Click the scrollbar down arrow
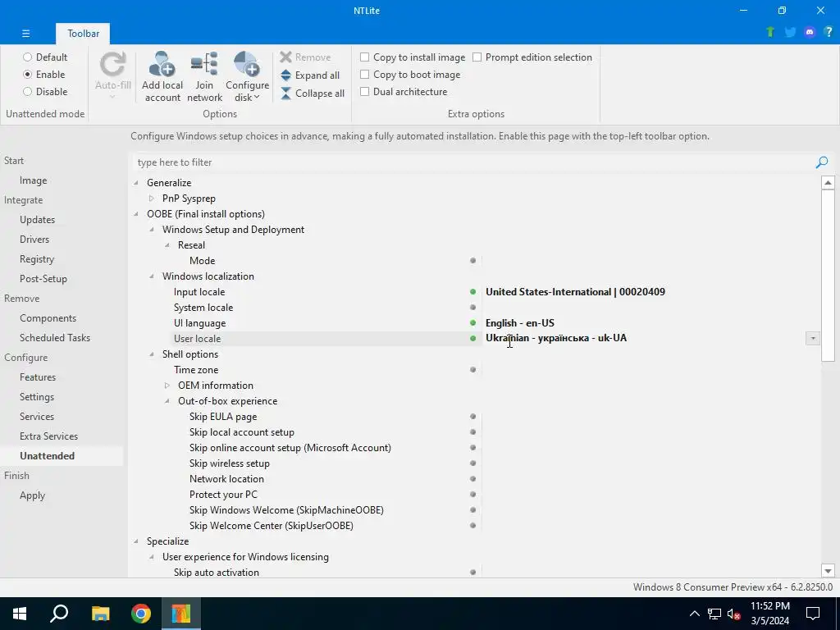Image resolution: width=840 pixels, height=630 pixels. [828, 571]
